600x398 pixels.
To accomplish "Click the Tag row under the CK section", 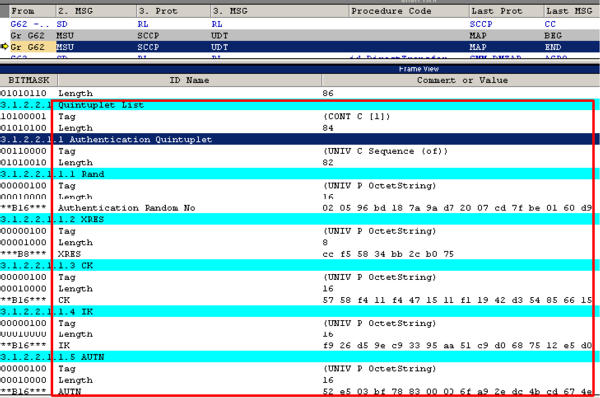I will click(x=300, y=277).
